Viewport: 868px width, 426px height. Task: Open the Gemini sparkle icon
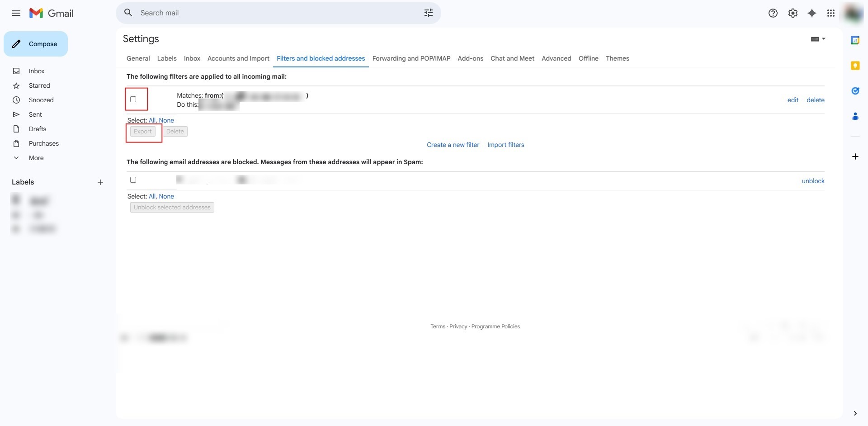(x=812, y=13)
